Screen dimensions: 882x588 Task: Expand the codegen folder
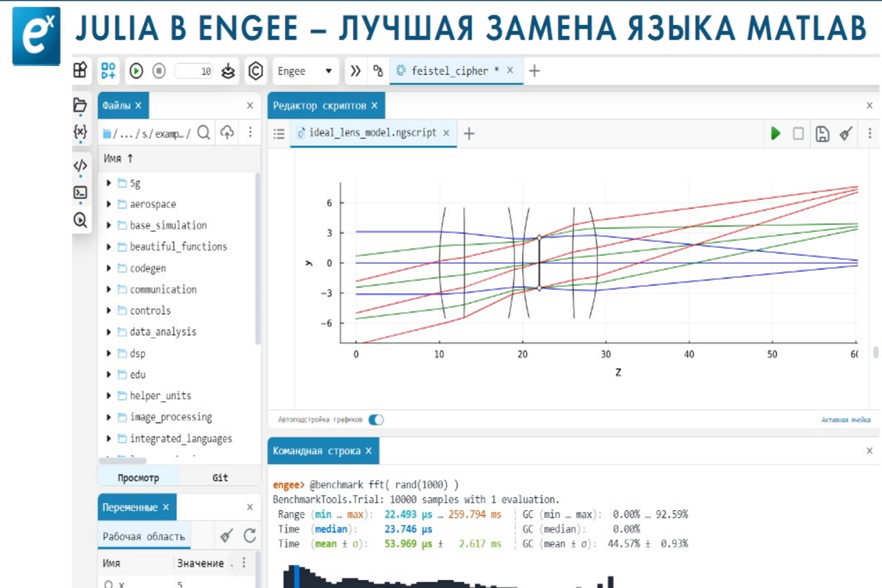click(x=109, y=268)
